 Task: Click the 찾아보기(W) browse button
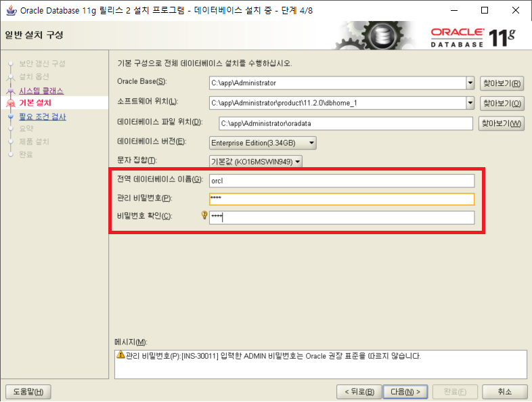pos(502,123)
